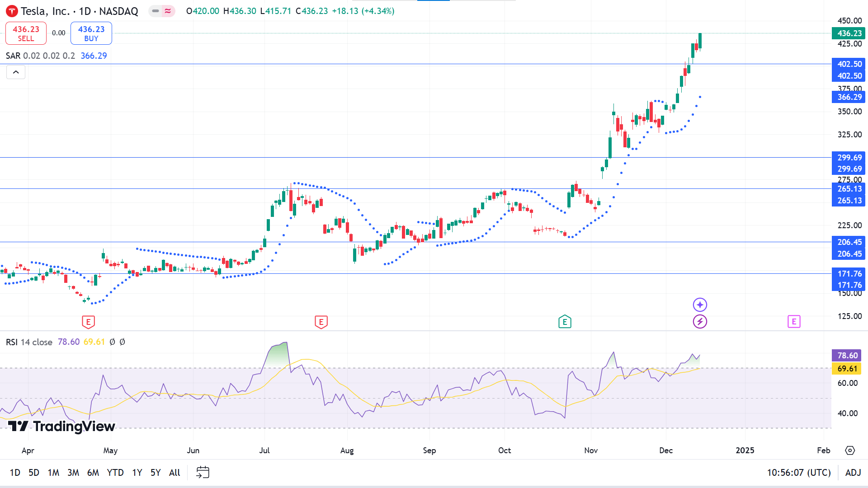Image resolution: width=868 pixels, height=488 pixels.
Task: Click the 366.29 SAR value label on axis
Action: pyautogui.click(x=849, y=97)
